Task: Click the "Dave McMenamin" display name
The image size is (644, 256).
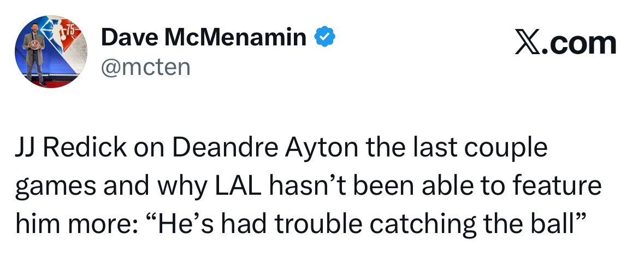Action: click(204, 38)
